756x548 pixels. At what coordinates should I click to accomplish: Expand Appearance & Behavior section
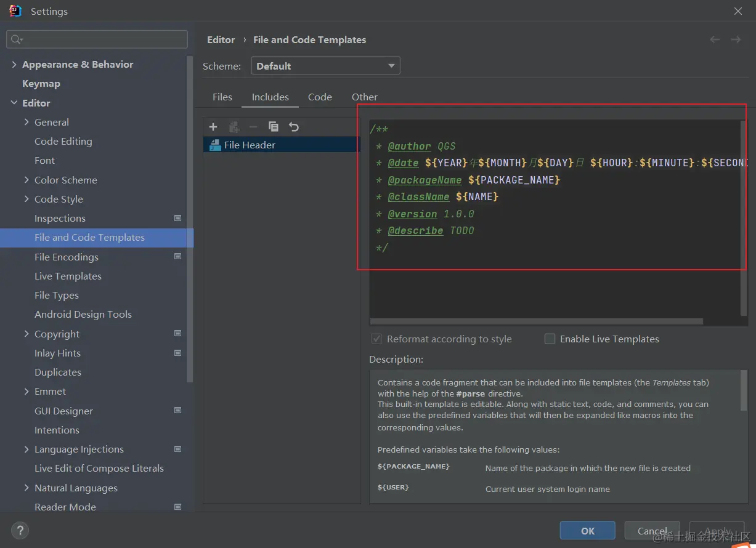click(14, 64)
